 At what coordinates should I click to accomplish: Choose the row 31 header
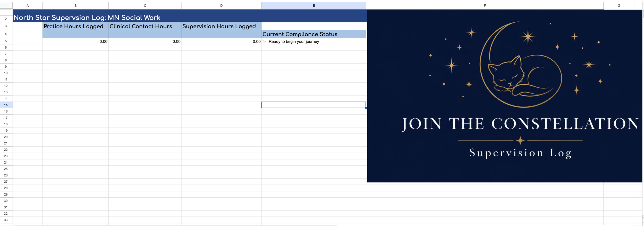click(x=6, y=207)
